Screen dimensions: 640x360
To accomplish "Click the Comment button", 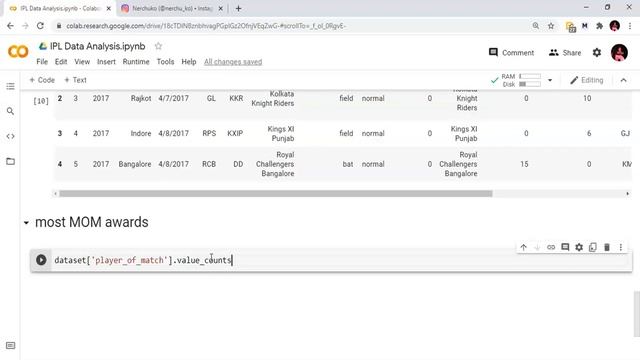I will coord(511,53).
